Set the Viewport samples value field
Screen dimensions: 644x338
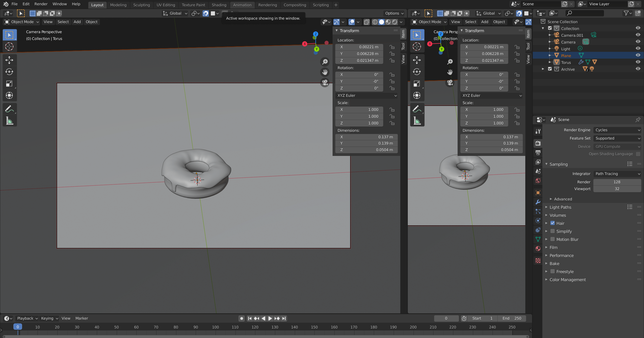click(x=617, y=189)
